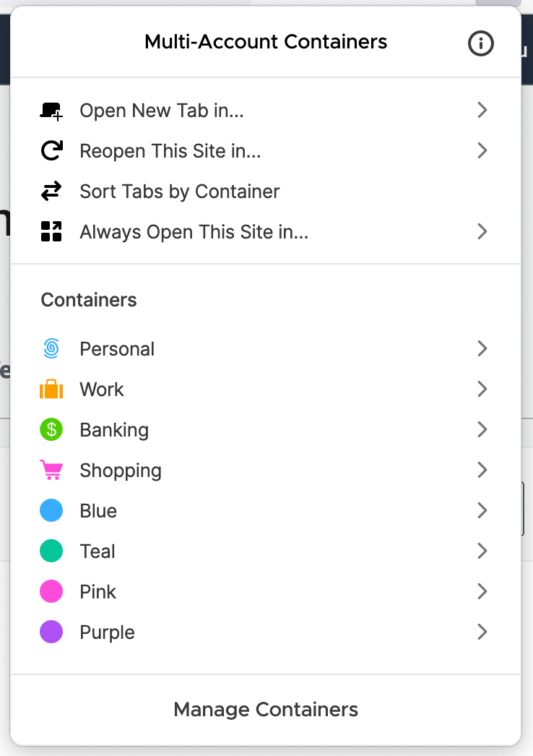Click the grid icon next to Always Open This Site

point(51,231)
